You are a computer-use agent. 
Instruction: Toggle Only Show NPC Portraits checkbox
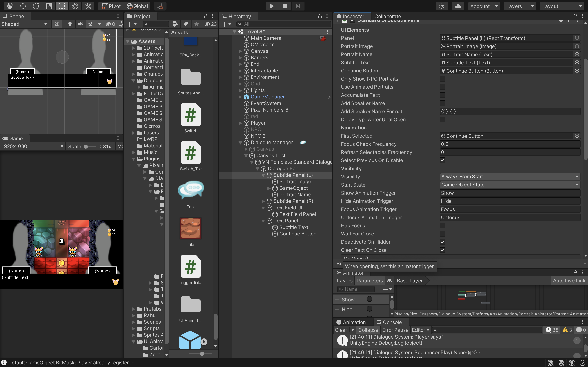tap(442, 79)
